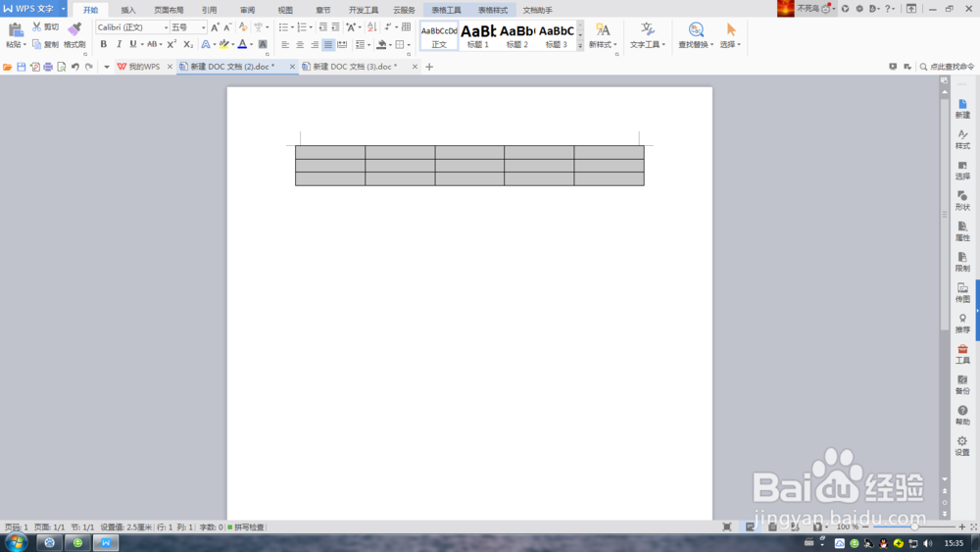Click the decrease indent icon
This screenshot has height=552, width=980.
(322, 27)
